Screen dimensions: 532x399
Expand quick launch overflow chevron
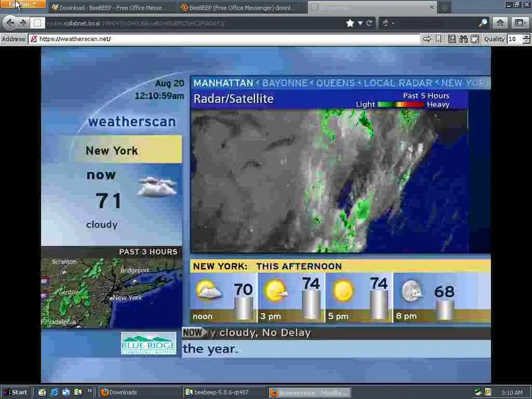click(89, 391)
